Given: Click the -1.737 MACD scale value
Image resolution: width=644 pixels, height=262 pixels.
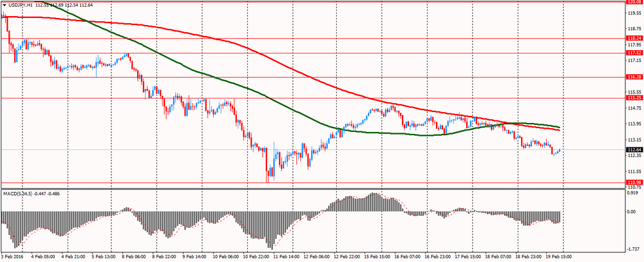Looking at the screenshot, I should (x=634, y=249).
